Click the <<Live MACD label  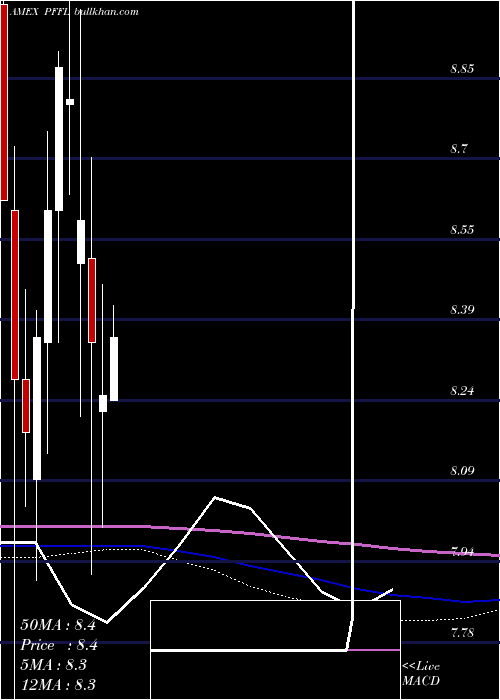(421, 673)
